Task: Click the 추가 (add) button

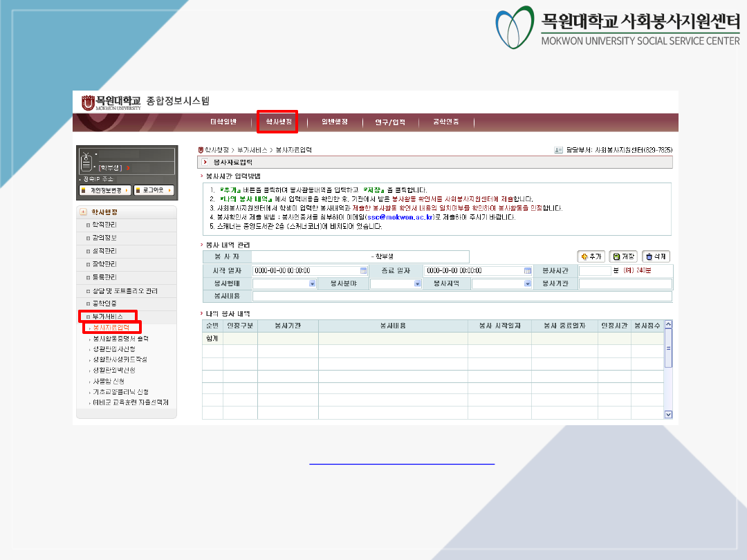Action: [x=591, y=256]
